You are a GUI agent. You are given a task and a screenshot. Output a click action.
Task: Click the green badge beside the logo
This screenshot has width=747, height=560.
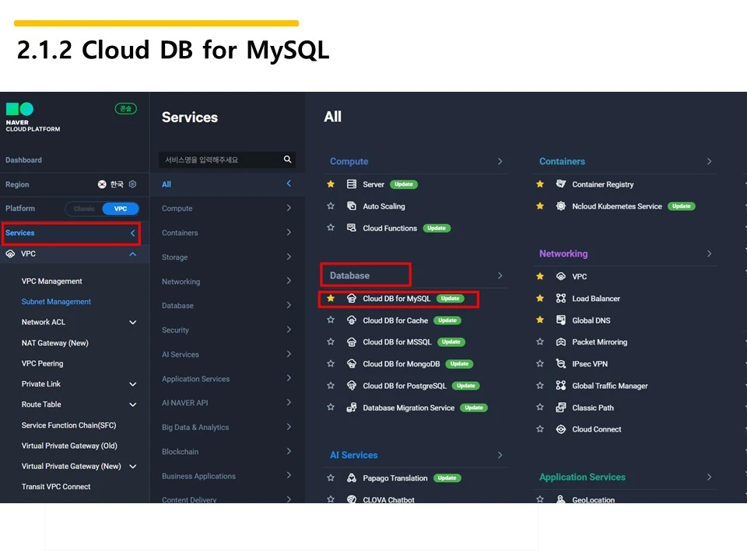click(x=126, y=109)
